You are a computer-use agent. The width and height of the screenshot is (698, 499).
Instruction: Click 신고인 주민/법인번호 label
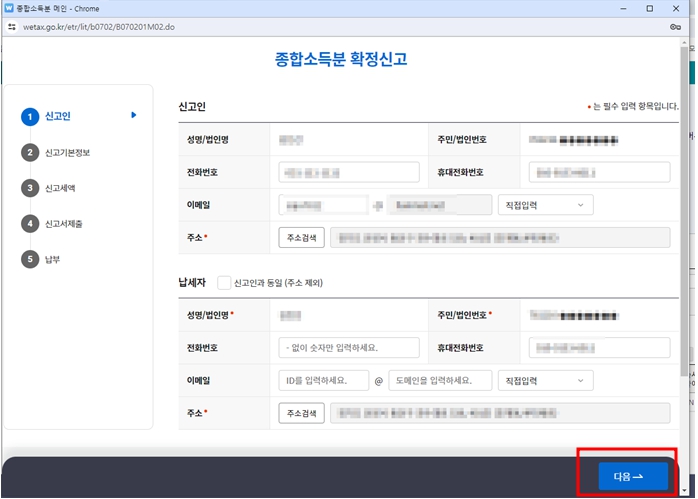coord(462,139)
